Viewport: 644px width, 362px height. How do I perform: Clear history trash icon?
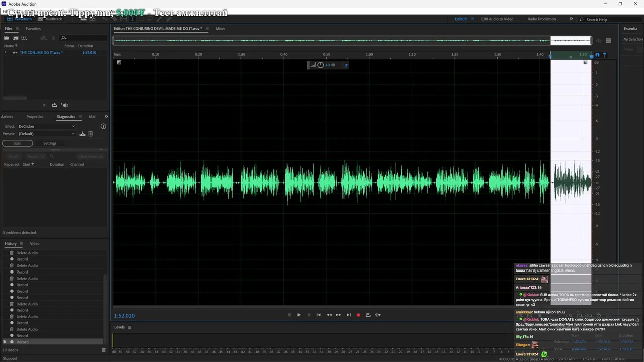(104, 350)
